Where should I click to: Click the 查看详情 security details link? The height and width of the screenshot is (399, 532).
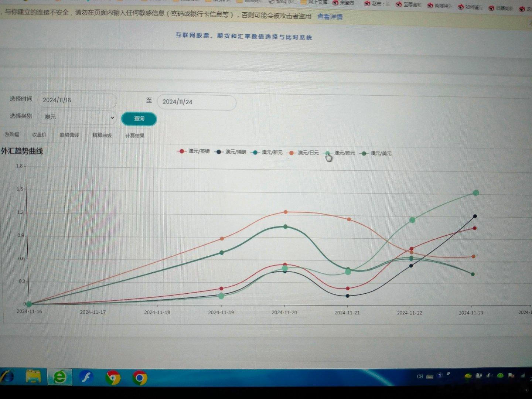(x=330, y=17)
